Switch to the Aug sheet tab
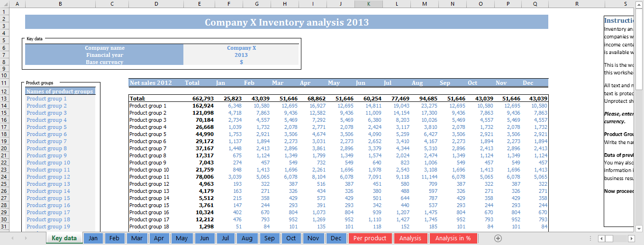The image size is (644, 245). click(x=247, y=238)
